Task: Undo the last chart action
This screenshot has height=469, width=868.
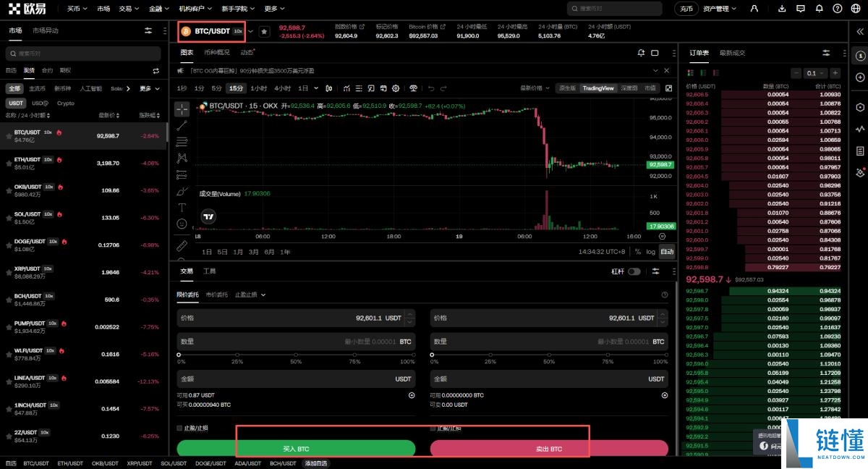Action: (431, 88)
